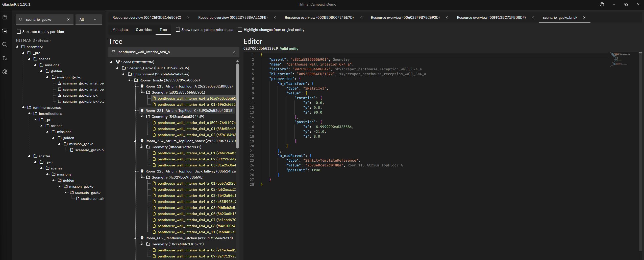Screen dimensions: 644x260
Task: Clear the penthouse_wall_interior tree filter
Action: coord(234,52)
